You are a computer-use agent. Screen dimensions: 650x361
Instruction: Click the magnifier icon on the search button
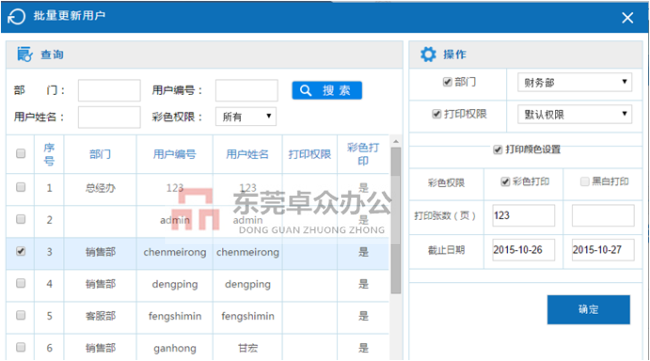click(306, 91)
